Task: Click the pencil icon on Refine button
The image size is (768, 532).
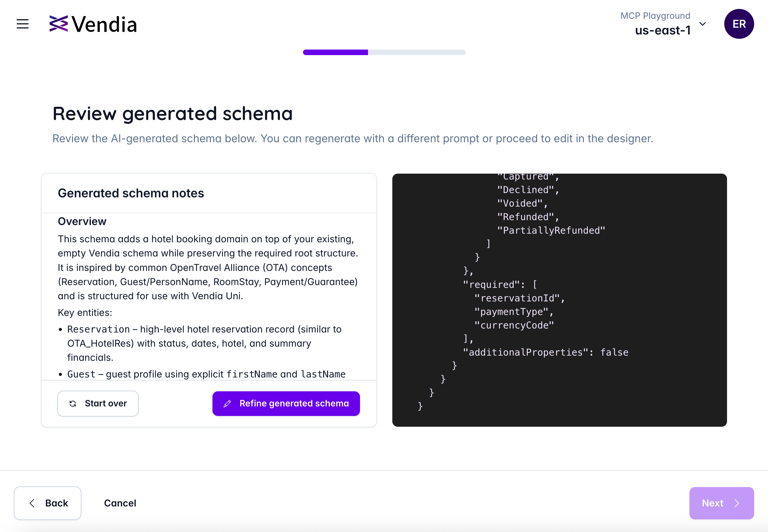Action: [x=227, y=404]
